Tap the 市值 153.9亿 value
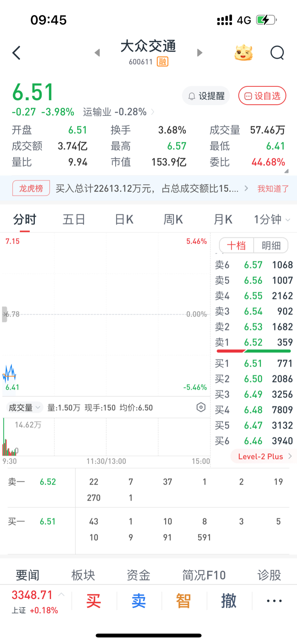 click(x=169, y=162)
